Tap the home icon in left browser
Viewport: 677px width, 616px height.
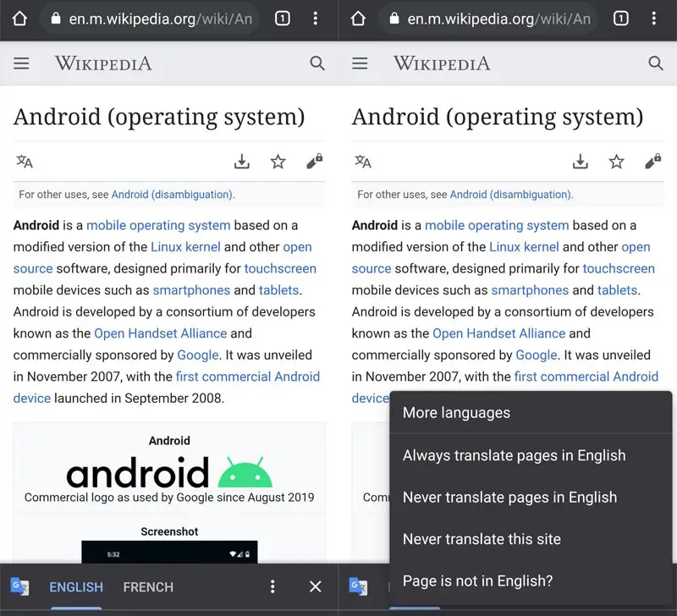pos(19,19)
